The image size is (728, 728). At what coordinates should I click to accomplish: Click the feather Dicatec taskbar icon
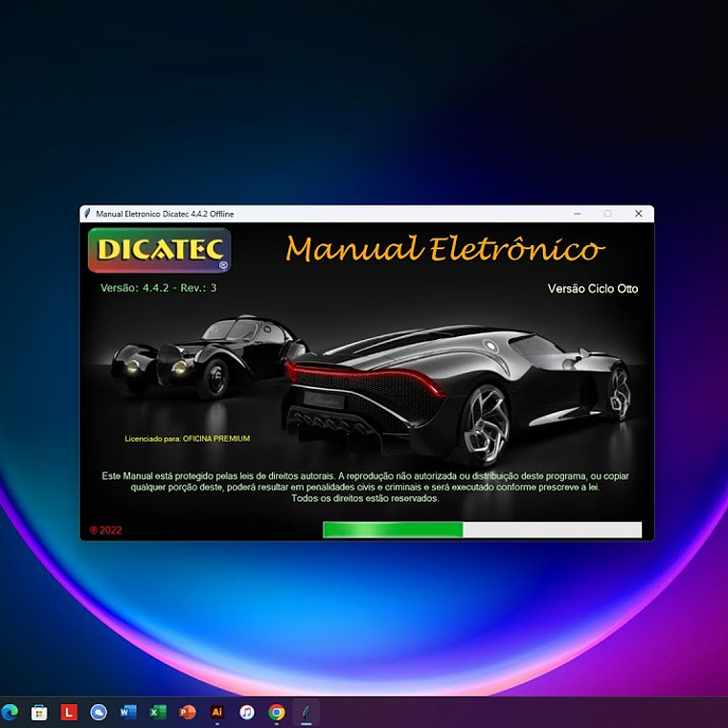pos(307,712)
